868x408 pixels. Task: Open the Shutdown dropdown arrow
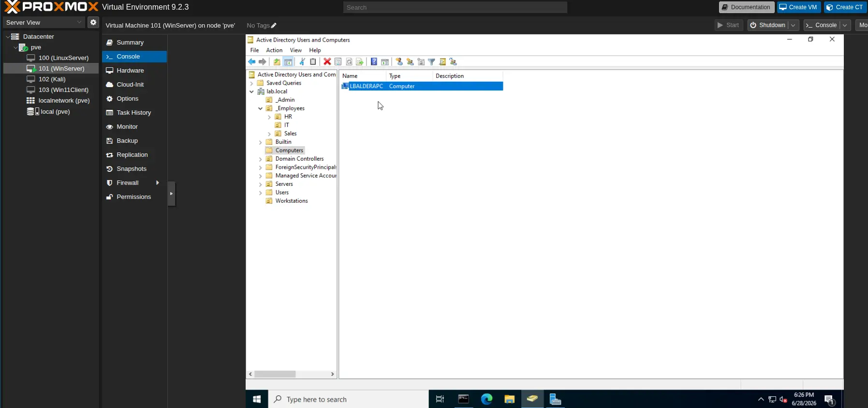(794, 25)
